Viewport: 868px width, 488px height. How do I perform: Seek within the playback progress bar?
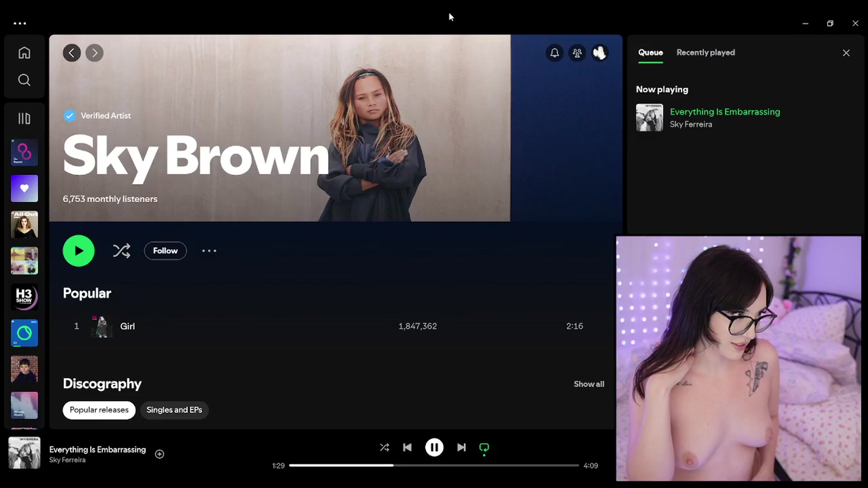434,465
